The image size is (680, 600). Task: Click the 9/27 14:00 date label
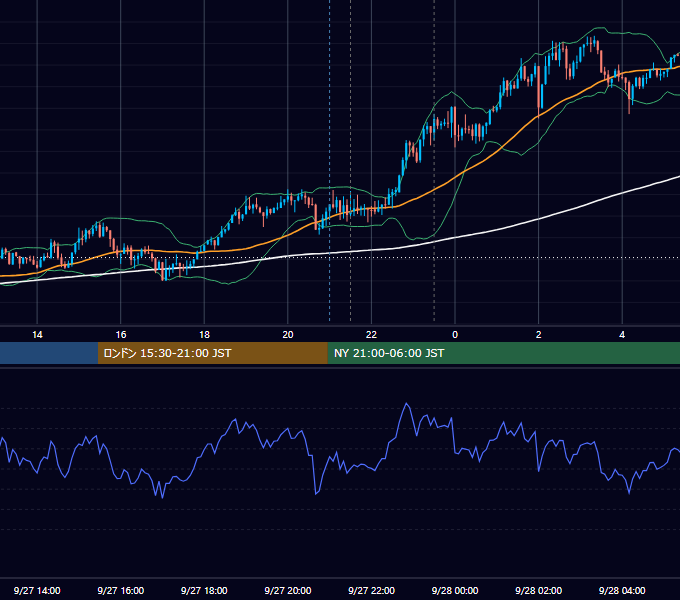pos(37,590)
